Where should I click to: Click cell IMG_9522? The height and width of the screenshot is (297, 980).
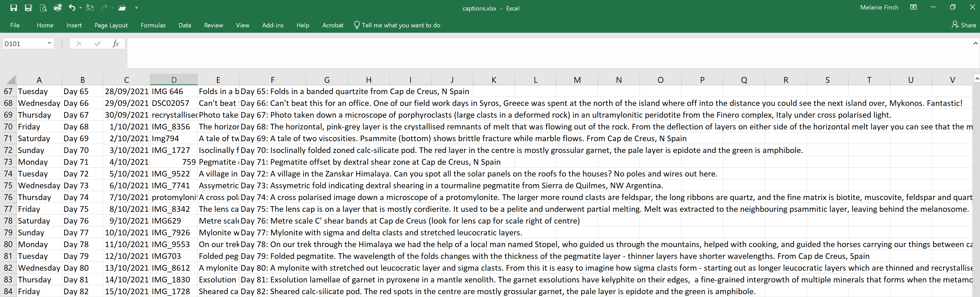click(x=174, y=174)
